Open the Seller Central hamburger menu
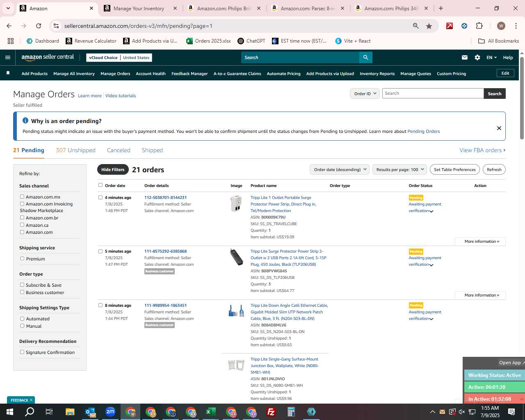 click(8, 57)
